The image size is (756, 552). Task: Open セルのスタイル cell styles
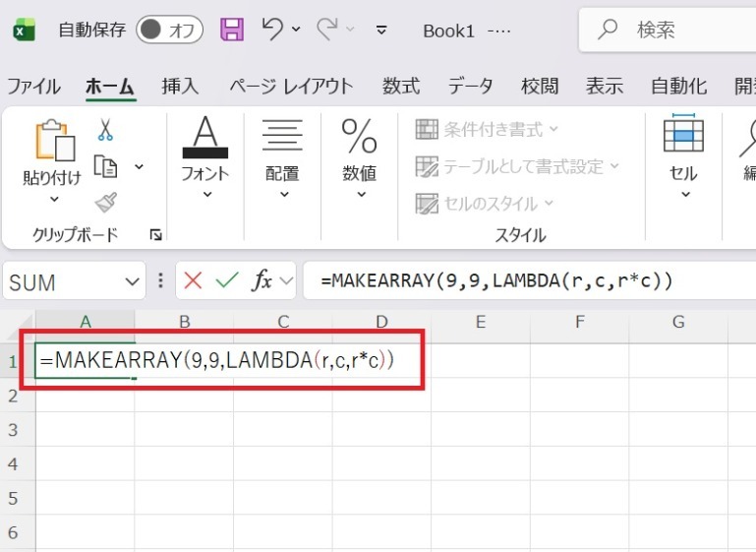485,204
